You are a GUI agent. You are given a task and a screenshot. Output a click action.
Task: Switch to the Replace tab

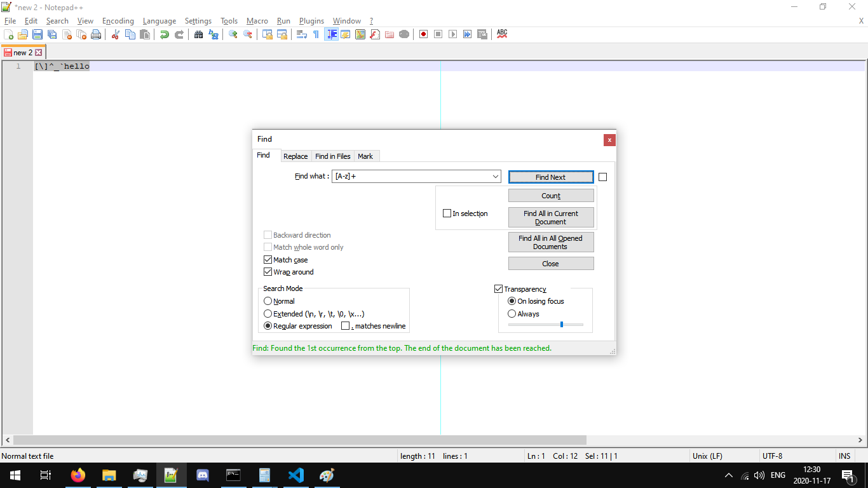pyautogui.click(x=295, y=156)
